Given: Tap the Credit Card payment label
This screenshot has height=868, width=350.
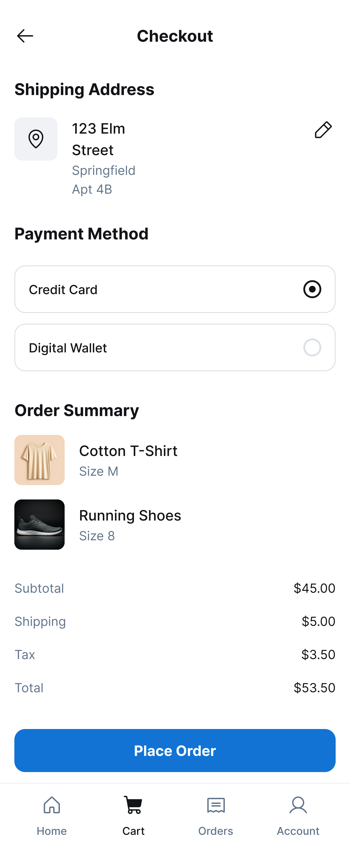Looking at the screenshot, I should pyautogui.click(x=63, y=289).
